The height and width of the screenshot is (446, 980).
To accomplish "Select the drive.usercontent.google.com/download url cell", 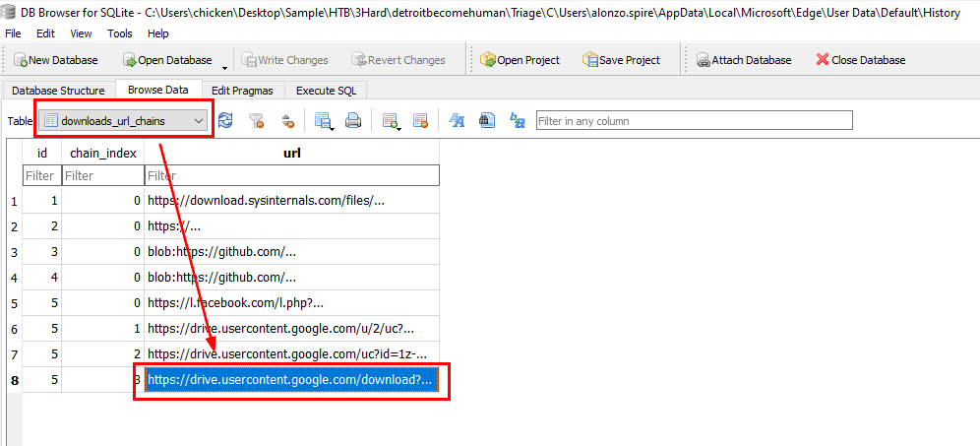I will pyautogui.click(x=292, y=380).
